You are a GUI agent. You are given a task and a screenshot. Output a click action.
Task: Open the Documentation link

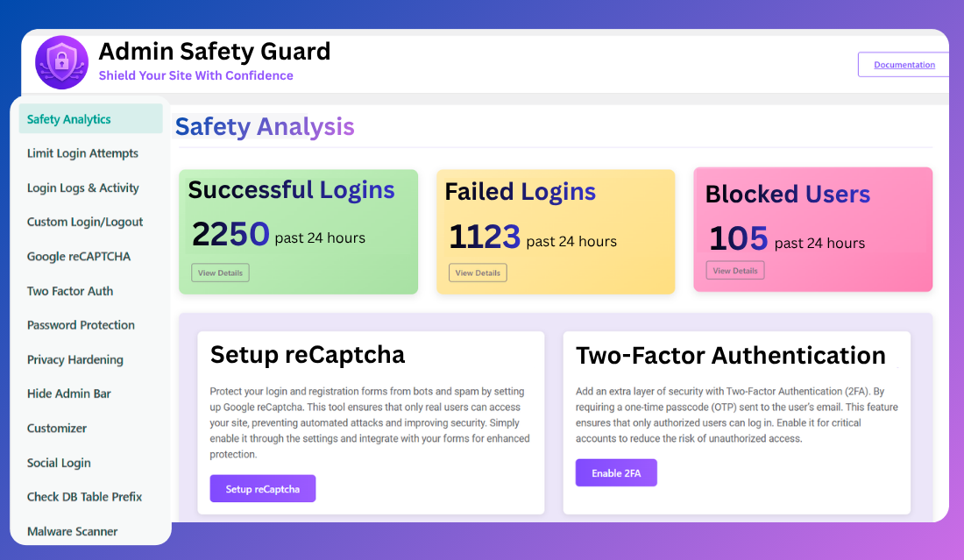904,64
